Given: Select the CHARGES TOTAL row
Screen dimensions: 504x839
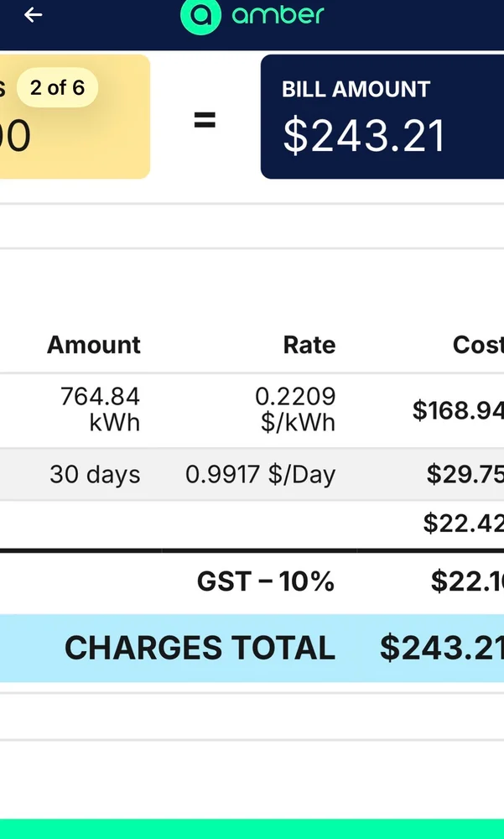Looking at the screenshot, I should click(252, 648).
